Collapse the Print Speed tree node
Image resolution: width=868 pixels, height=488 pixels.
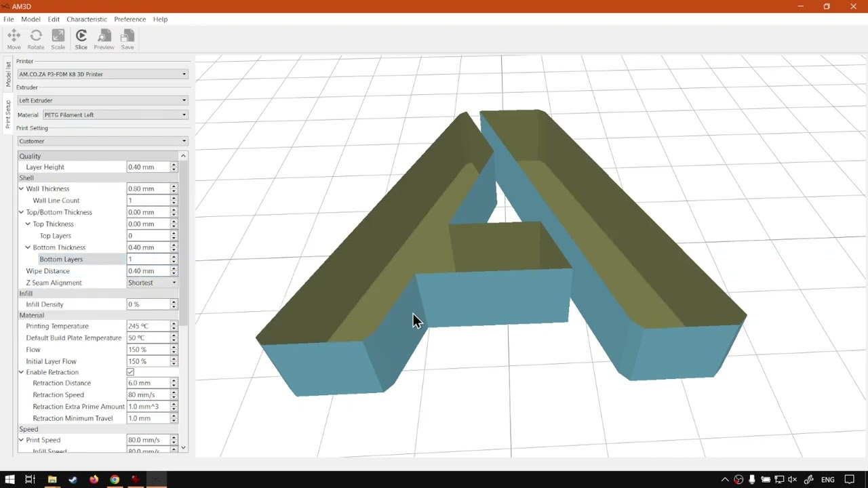[21, 440]
